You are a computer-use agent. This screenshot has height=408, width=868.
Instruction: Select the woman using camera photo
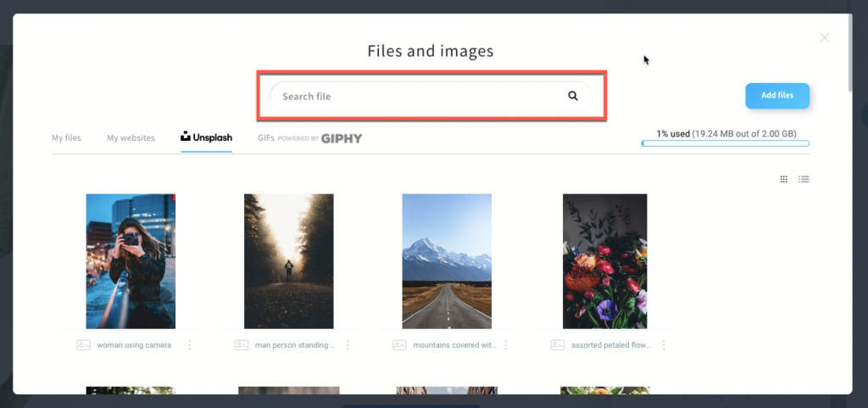tap(131, 261)
